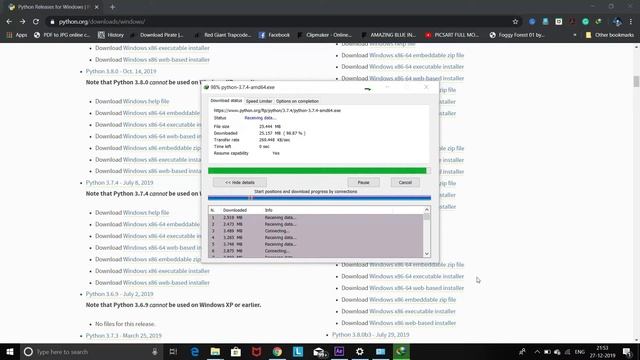The image size is (640, 360).
Task: Click the microphone in taskbar search
Action: (155, 351)
